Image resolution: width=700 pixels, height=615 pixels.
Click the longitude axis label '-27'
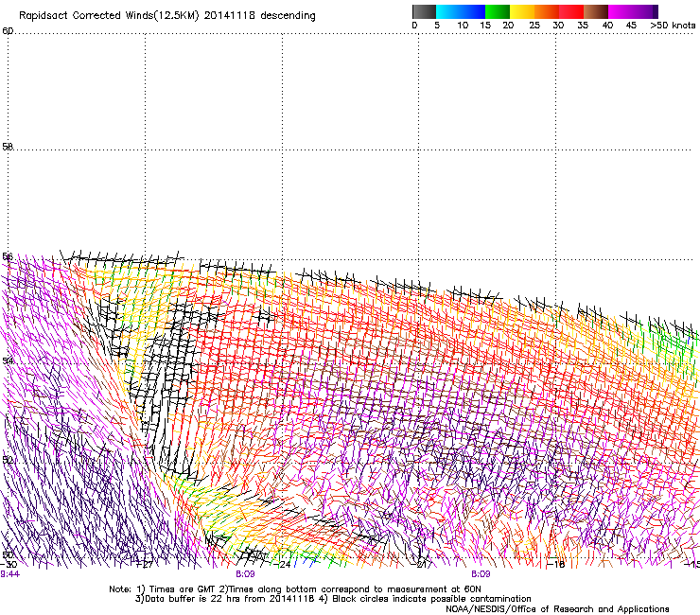click(144, 565)
